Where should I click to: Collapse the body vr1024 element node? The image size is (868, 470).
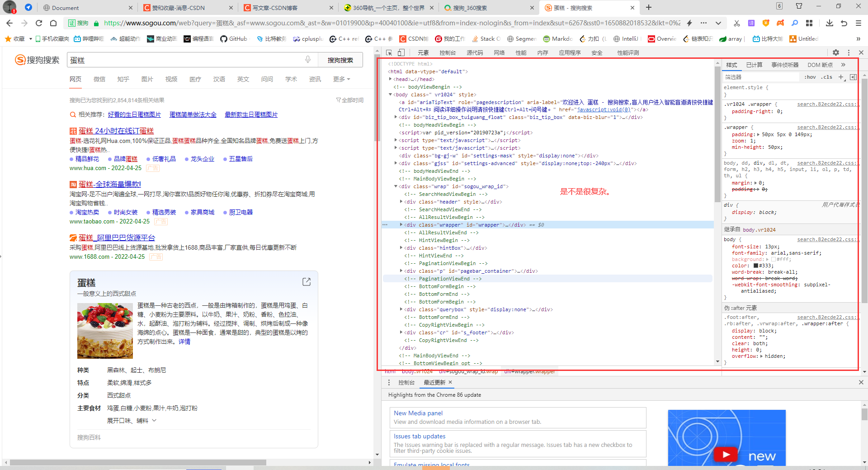click(x=390, y=95)
